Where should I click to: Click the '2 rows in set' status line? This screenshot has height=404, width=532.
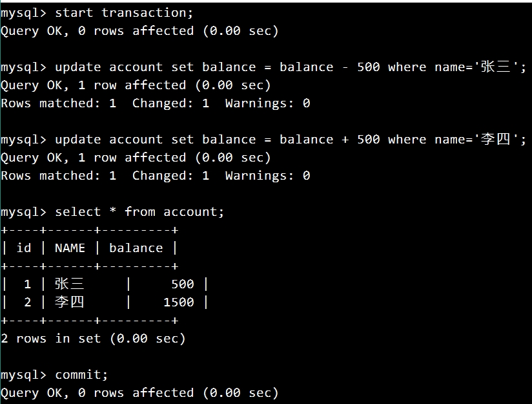pyautogui.click(x=93, y=339)
